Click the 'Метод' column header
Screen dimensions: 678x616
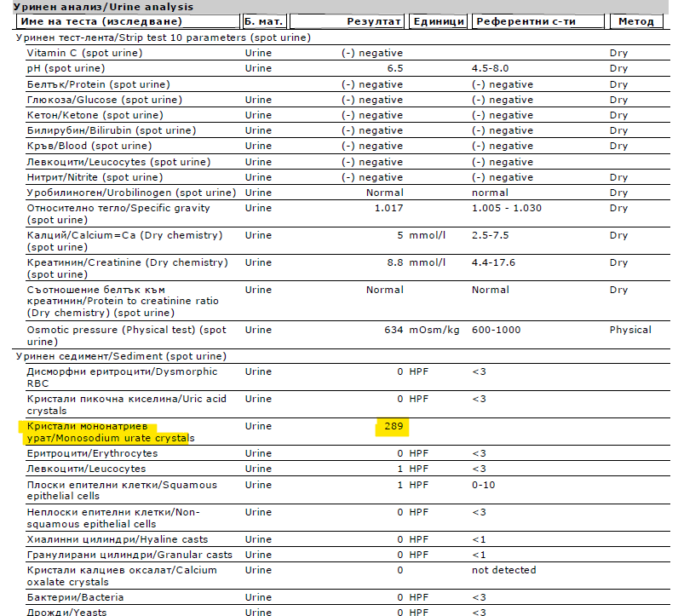pyautogui.click(x=635, y=21)
